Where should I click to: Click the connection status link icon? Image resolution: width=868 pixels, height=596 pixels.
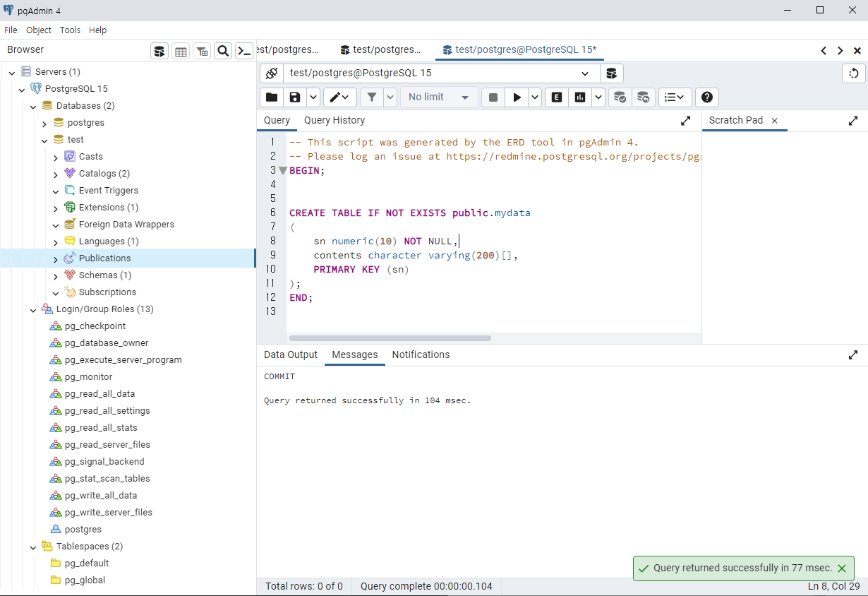point(272,73)
